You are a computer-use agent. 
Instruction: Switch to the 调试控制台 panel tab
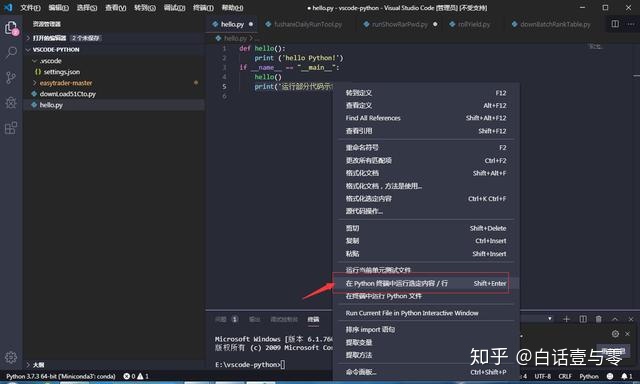(284, 319)
